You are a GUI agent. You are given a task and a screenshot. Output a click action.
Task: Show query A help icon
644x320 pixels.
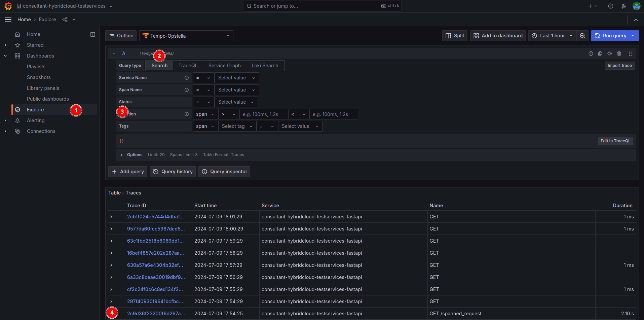(591, 54)
